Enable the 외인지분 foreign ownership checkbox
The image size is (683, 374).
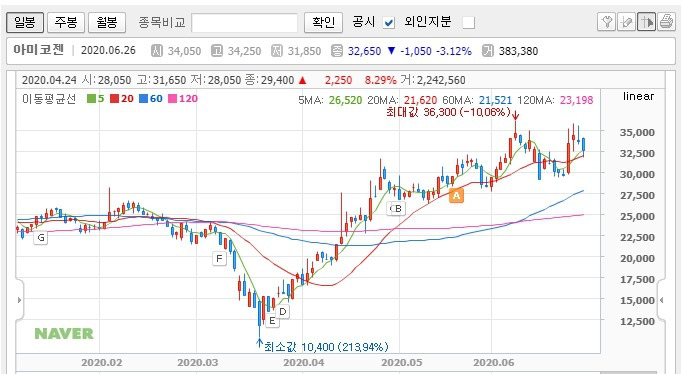[x=468, y=23]
